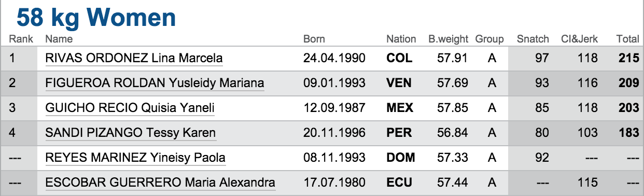Screen dimensions: 644x196
Task: Click total score 215 in first row
Action: pos(629,58)
